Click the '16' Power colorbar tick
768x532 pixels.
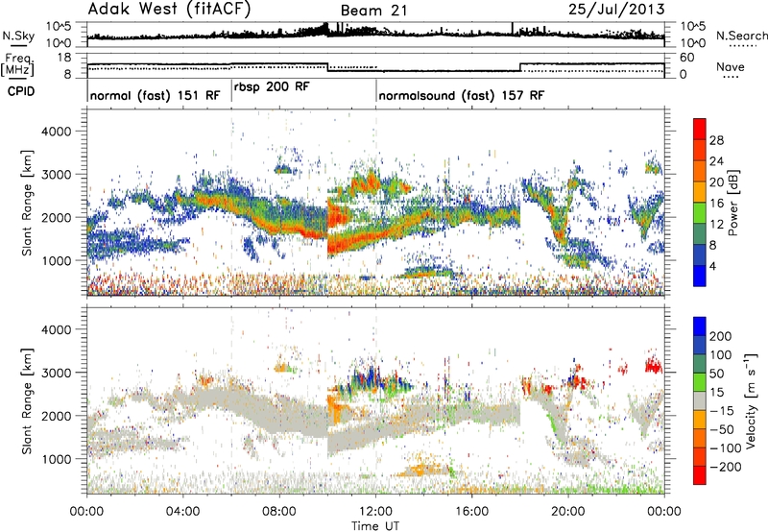point(716,204)
